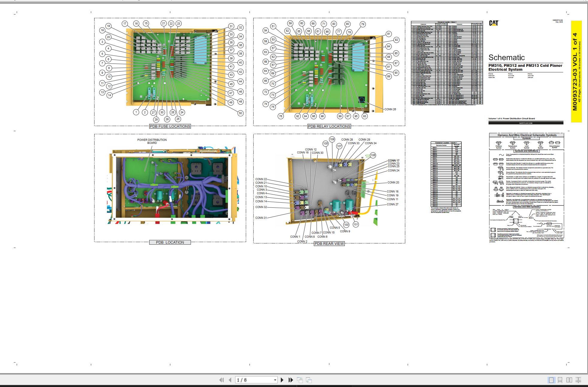Switch to single page layout
The width and height of the screenshot is (588, 387).
(x=551, y=380)
